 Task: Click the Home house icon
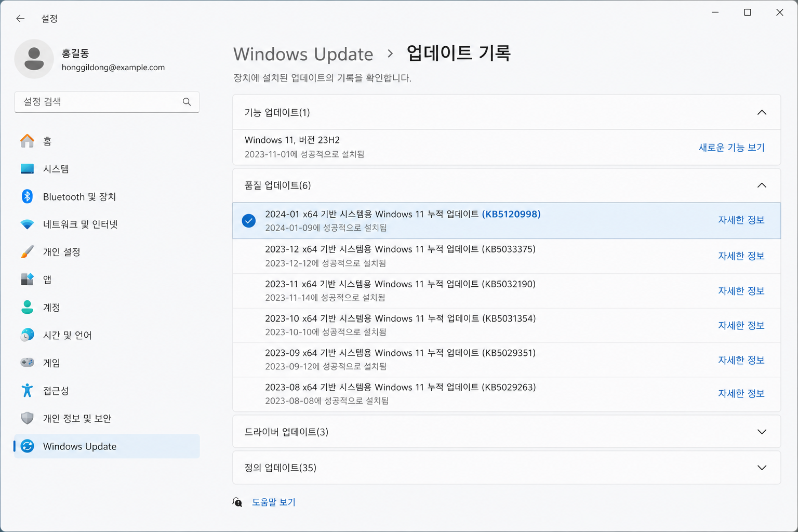tap(28, 141)
